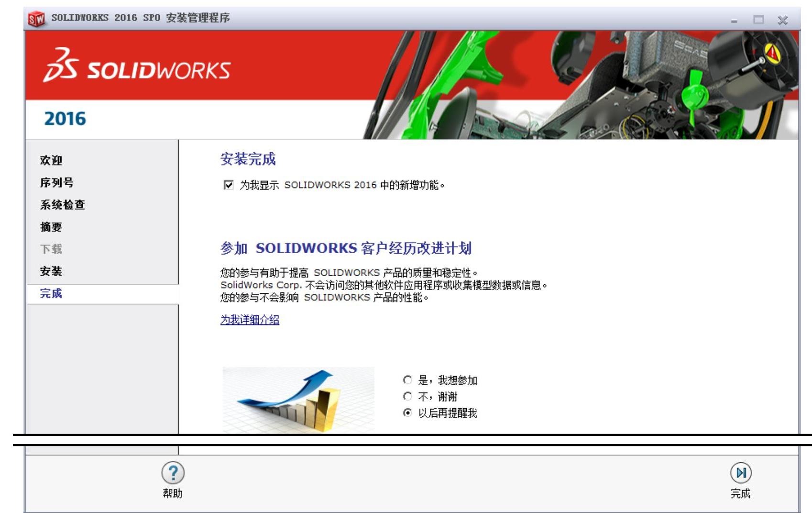Go to the 摘要 step in sidebar
Viewport: 812px width, 513px height.
click(x=51, y=227)
